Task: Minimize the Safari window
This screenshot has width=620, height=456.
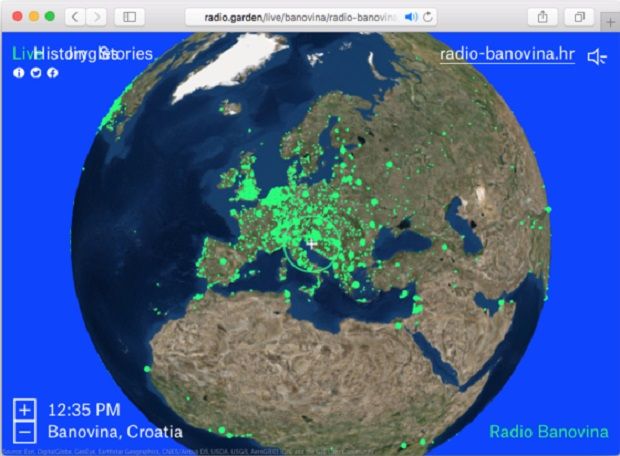Action: pyautogui.click(x=34, y=17)
